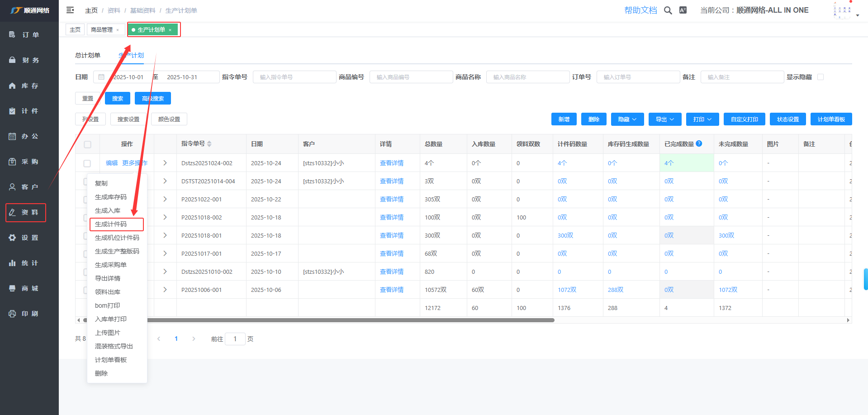
Task: Click the 已完成数量 help question icon
Action: pyautogui.click(x=699, y=143)
